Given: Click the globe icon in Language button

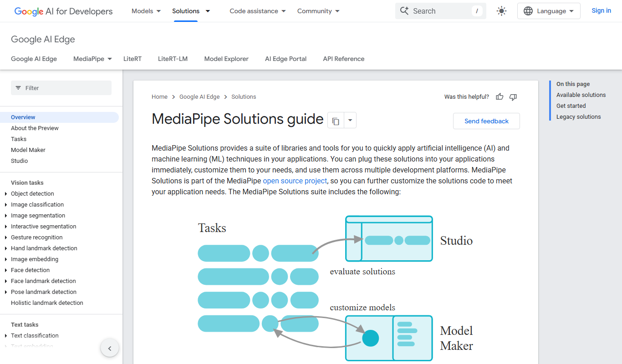Looking at the screenshot, I should 528,11.
